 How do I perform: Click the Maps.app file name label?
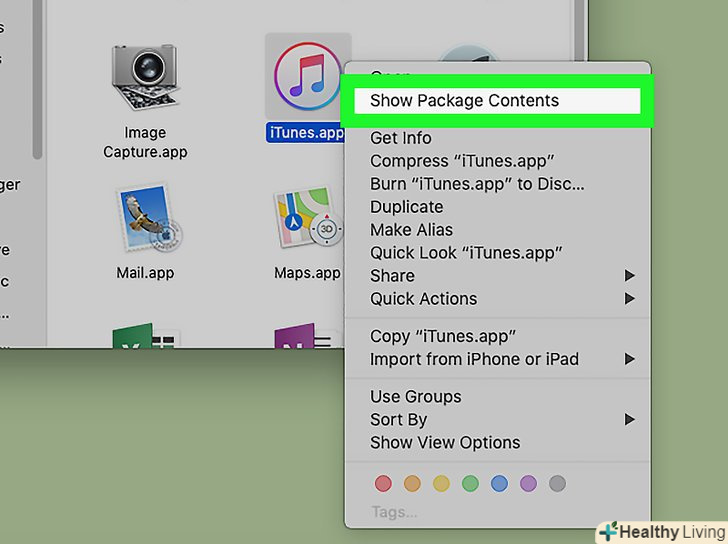pyautogui.click(x=307, y=273)
